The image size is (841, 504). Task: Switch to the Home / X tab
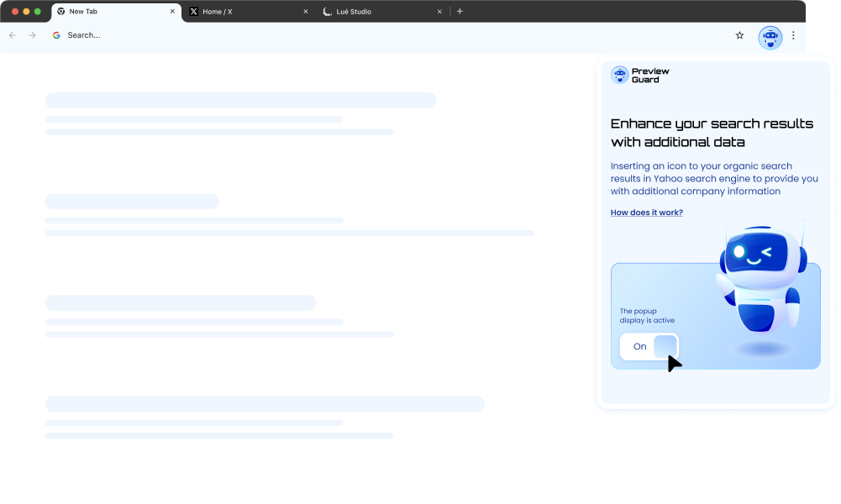point(244,12)
